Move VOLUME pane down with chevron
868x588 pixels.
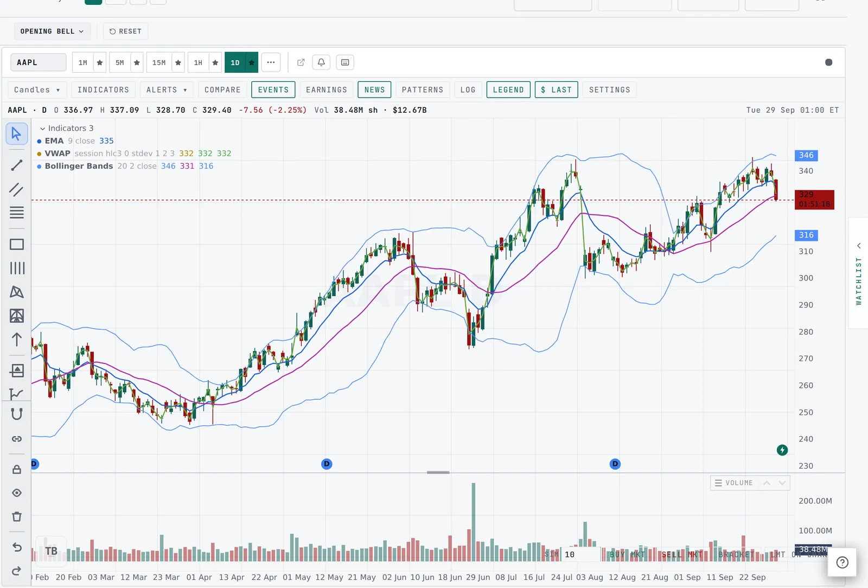coord(782,483)
